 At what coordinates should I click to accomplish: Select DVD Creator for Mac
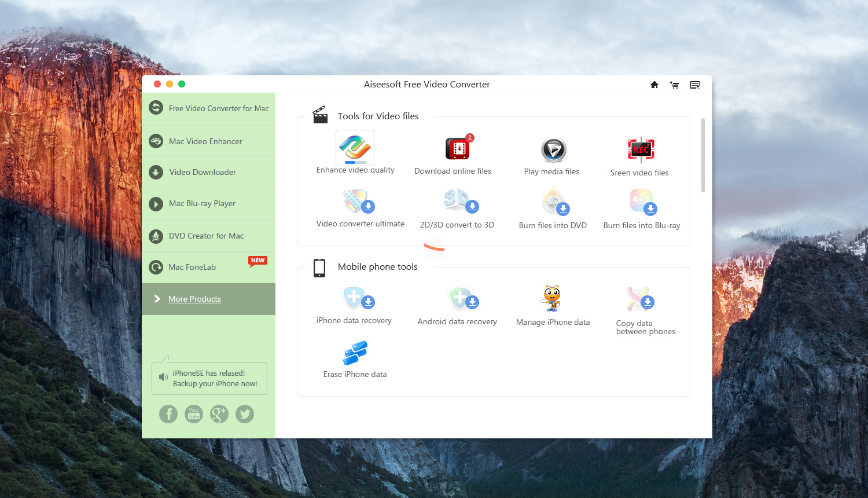pyautogui.click(x=208, y=236)
